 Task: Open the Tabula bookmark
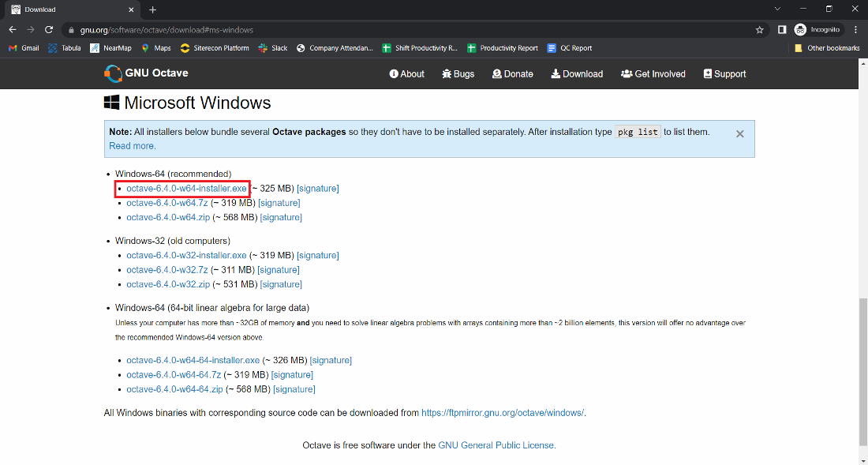(65, 48)
